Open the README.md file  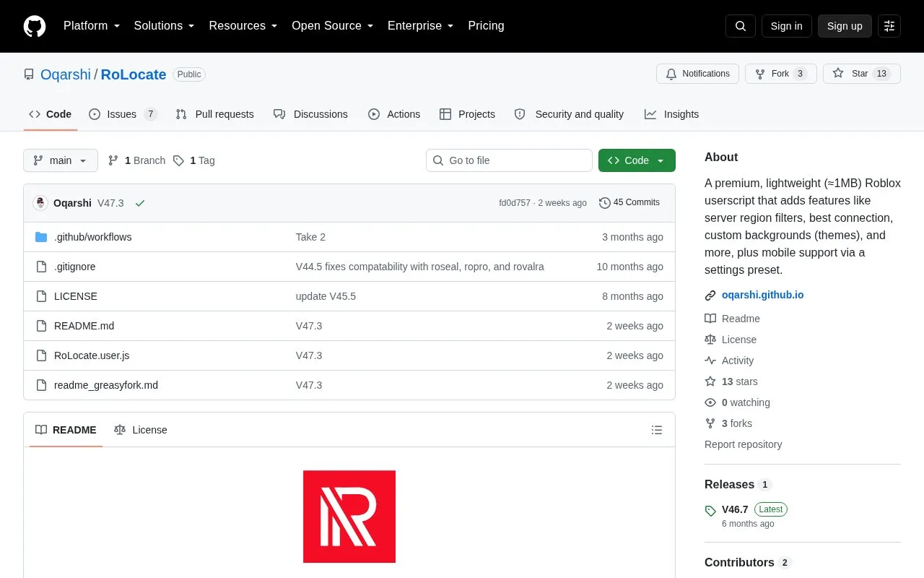84,326
